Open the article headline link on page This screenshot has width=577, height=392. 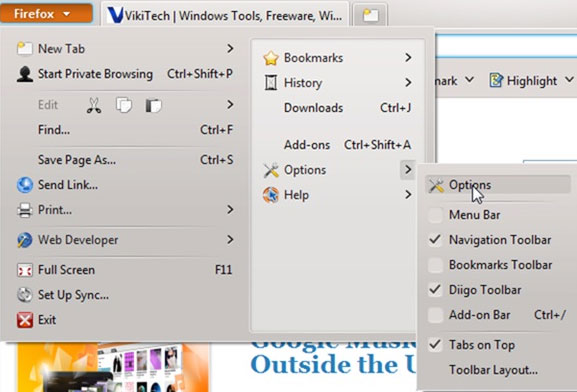pyautogui.click(x=333, y=359)
